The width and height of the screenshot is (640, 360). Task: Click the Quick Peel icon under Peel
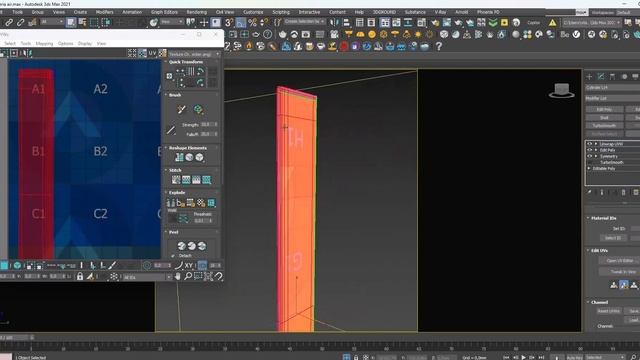(x=182, y=246)
